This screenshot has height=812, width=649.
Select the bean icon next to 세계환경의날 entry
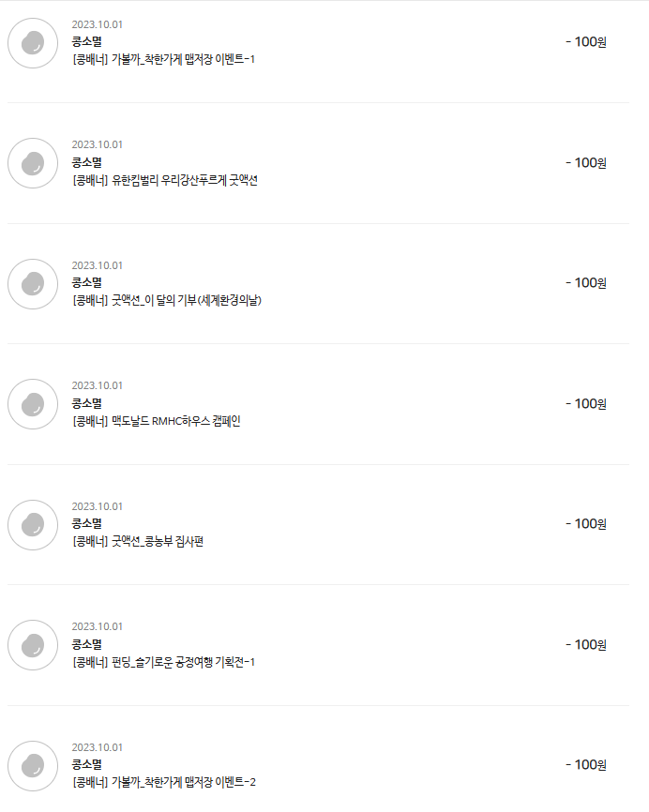coord(33,283)
